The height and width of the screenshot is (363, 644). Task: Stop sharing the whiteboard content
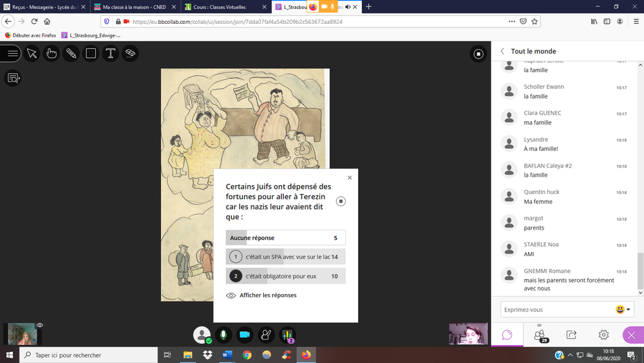[x=478, y=54]
